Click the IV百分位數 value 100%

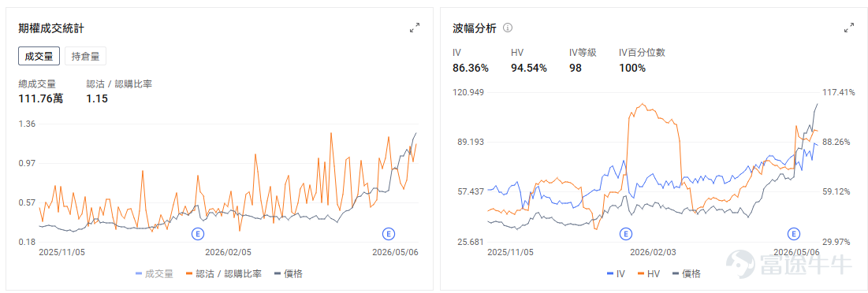(632, 68)
